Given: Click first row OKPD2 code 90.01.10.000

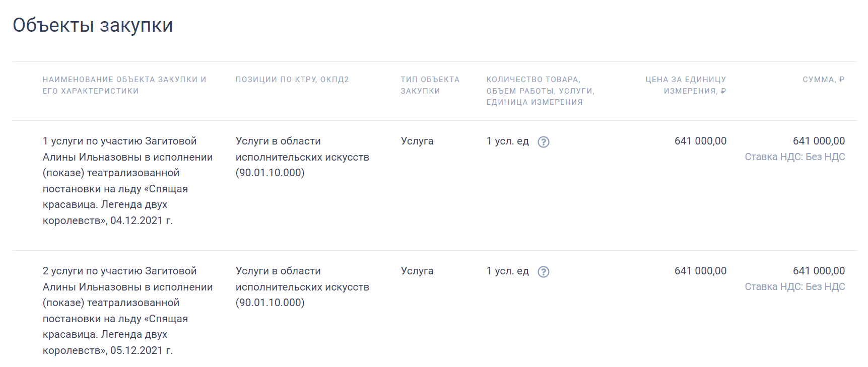Looking at the screenshot, I should (270, 173).
